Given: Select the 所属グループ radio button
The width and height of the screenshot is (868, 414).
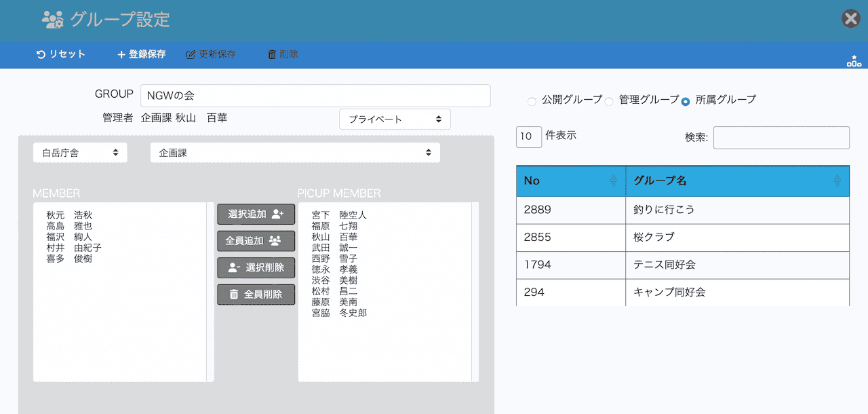Looking at the screenshot, I should coord(686,101).
